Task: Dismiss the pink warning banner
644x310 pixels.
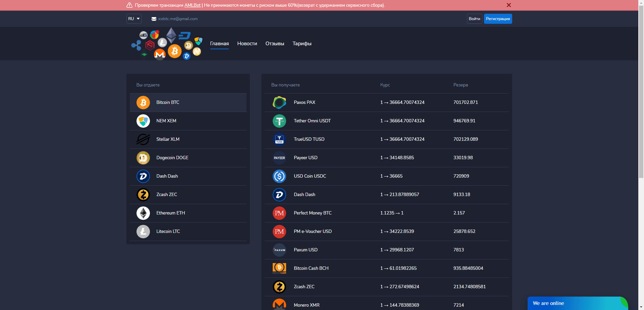Action: 509,5
